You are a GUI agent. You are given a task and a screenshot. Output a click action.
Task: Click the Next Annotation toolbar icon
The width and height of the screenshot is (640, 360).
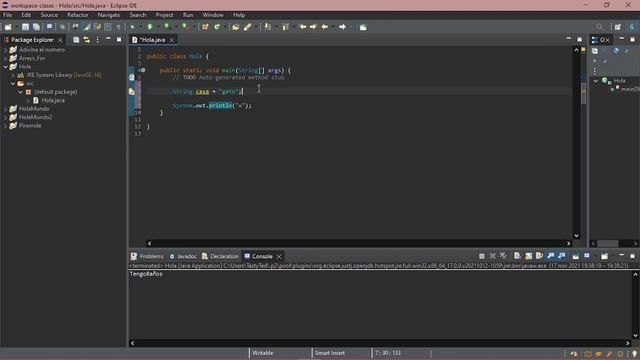(x=267, y=27)
